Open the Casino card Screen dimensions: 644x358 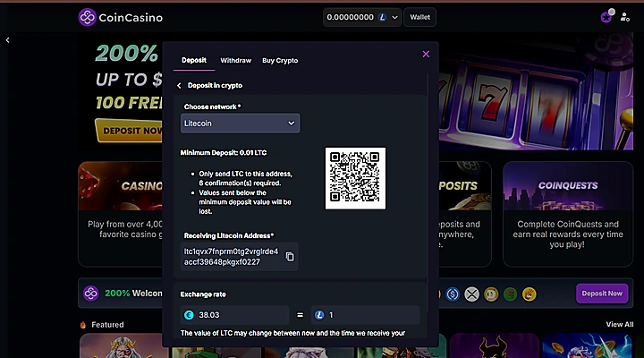[121, 214]
